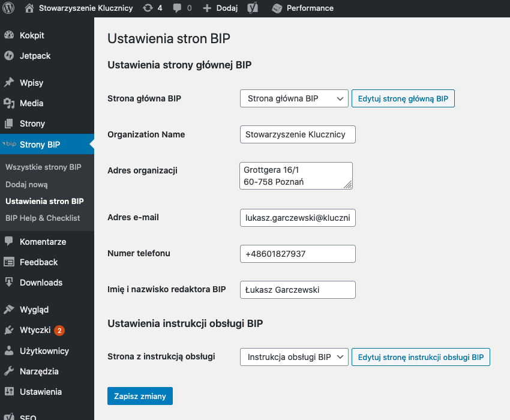Image resolution: width=510 pixels, height=420 pixels.
Task: Open Jetpack from the sidebar
Action: (35, 56)
